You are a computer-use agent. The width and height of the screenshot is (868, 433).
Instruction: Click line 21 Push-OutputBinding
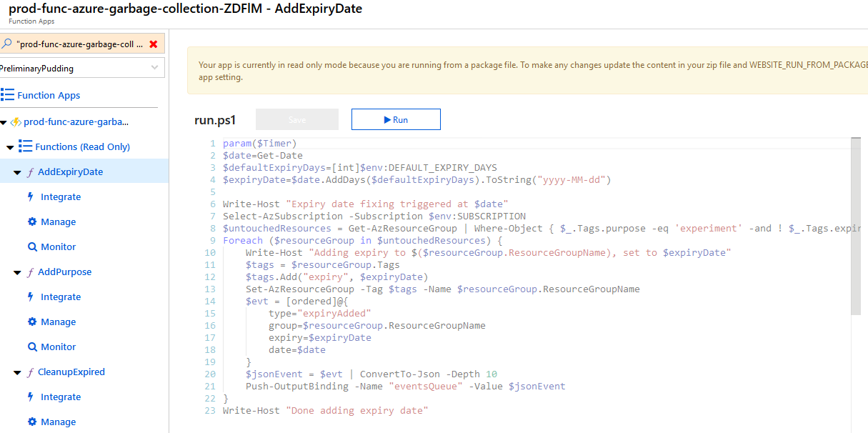[405, 386]
